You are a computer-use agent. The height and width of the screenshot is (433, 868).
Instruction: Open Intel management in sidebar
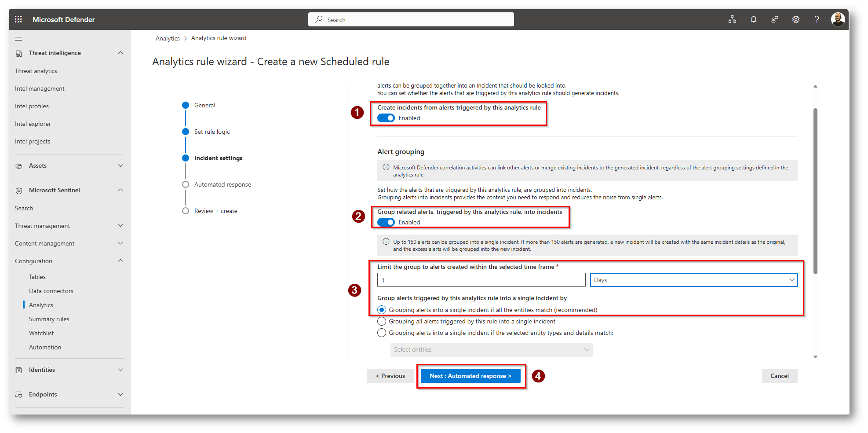coord(40,88)
